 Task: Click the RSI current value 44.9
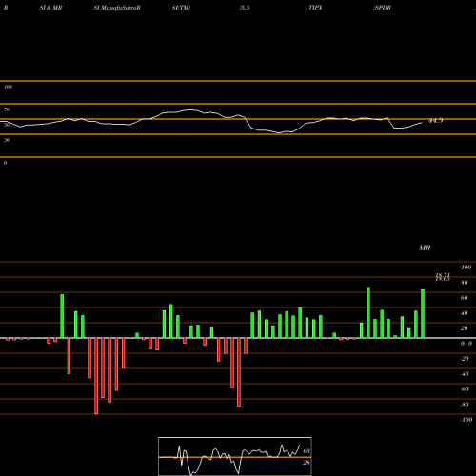point(436,121)
